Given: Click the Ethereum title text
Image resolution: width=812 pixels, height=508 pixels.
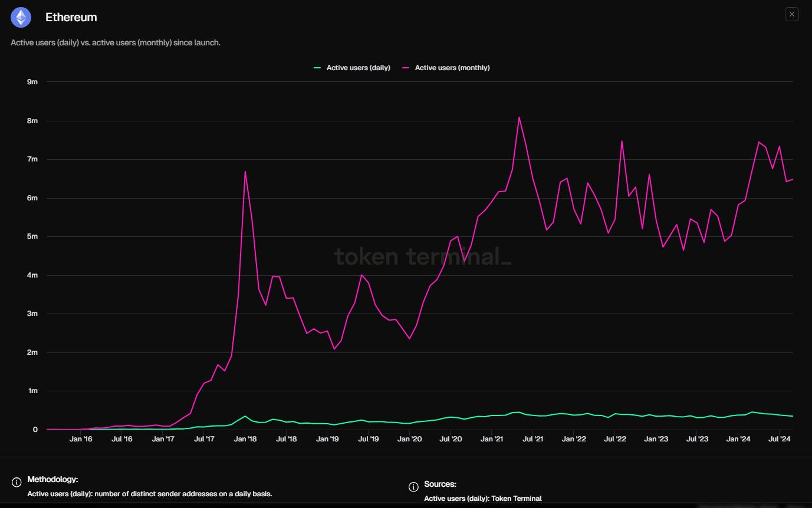Looking at the screenshot, I should [x=71, y=18].
